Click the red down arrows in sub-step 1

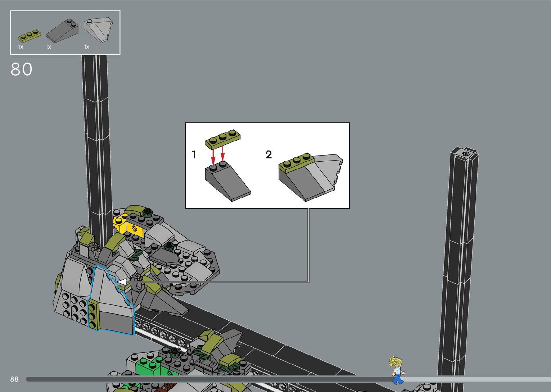click(x=218, y=155)
